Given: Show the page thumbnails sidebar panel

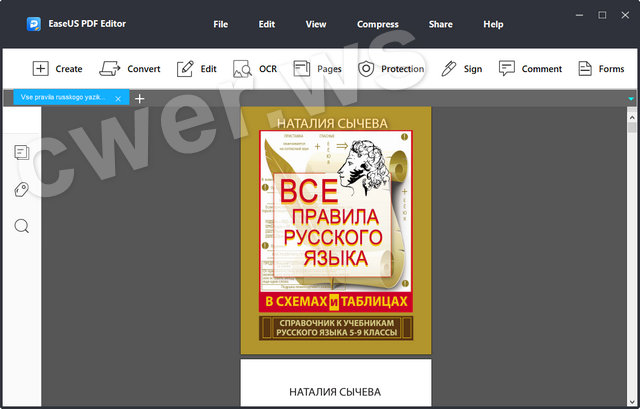Looking at the screenshot, I should [21, 152].
